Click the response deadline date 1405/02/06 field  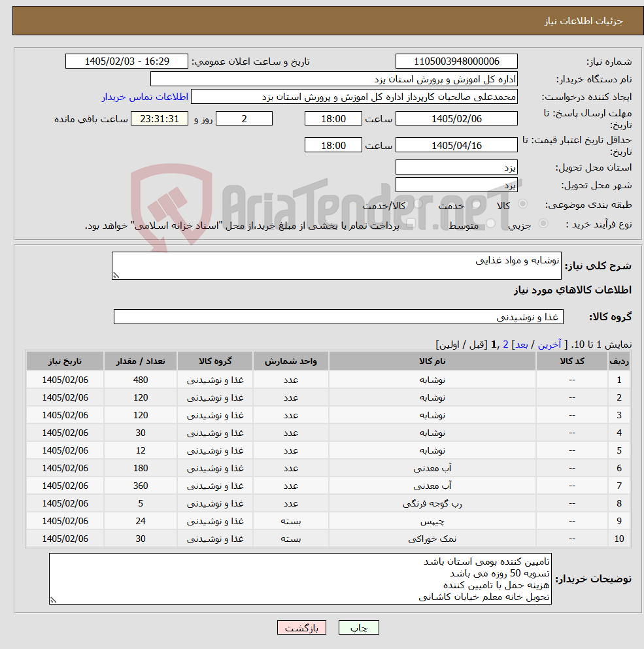456,119
